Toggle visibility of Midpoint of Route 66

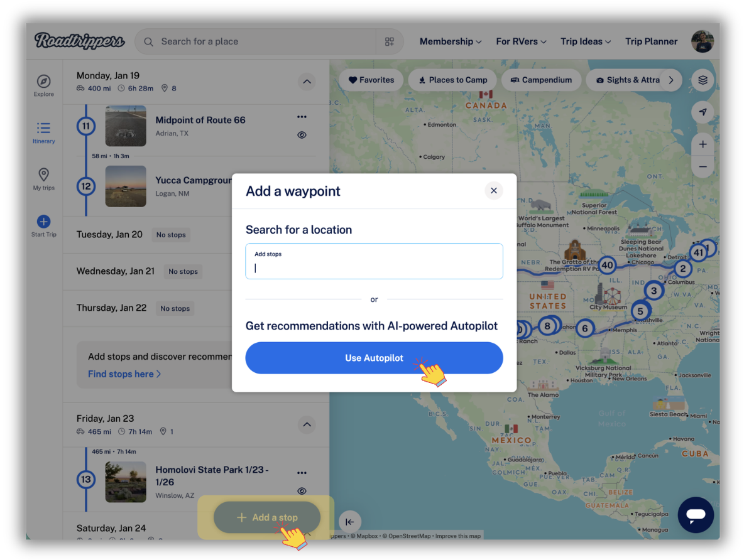[x=302, y=135]
